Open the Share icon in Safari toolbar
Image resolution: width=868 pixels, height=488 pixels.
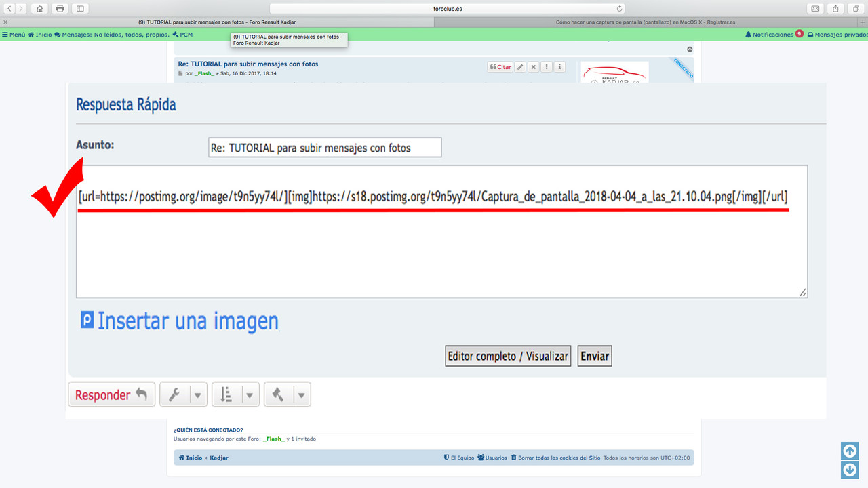coord(835,8)
